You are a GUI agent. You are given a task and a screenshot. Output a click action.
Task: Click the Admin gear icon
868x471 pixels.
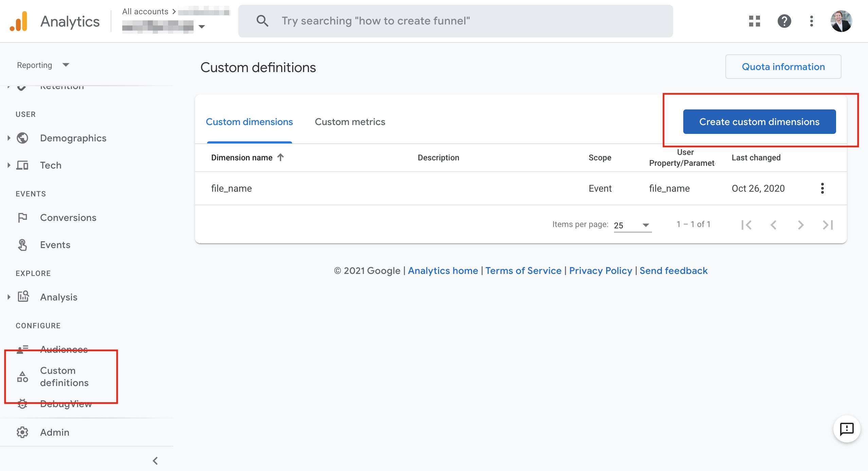click(22, 432)
